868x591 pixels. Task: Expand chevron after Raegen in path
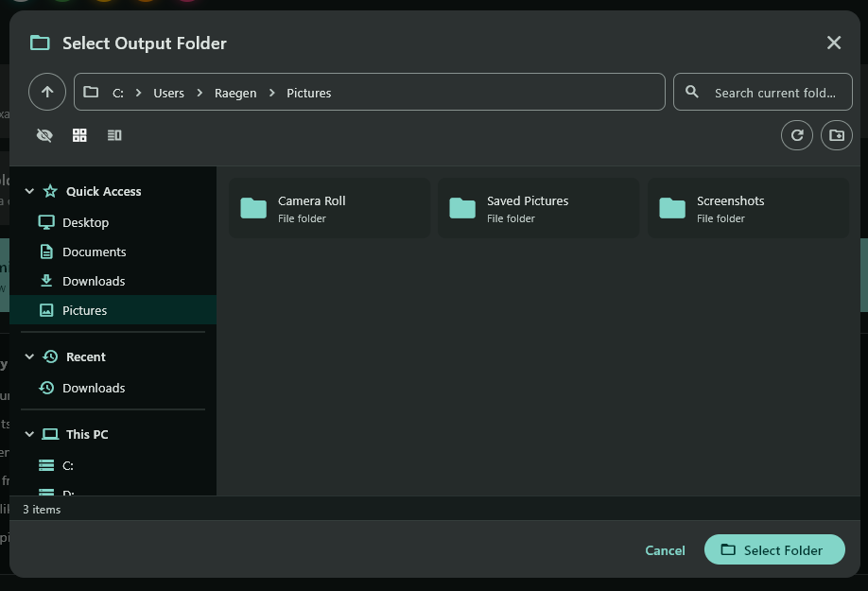pos(271,93)
